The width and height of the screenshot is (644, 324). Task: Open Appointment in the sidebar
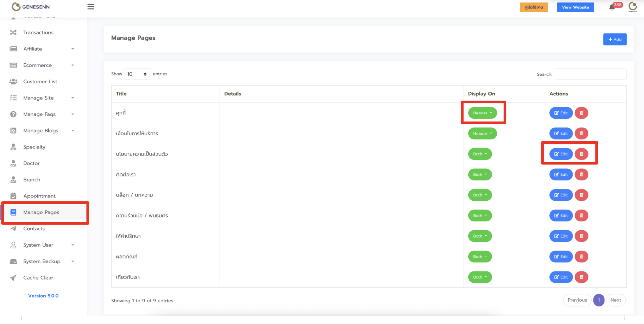coord(39,196)
